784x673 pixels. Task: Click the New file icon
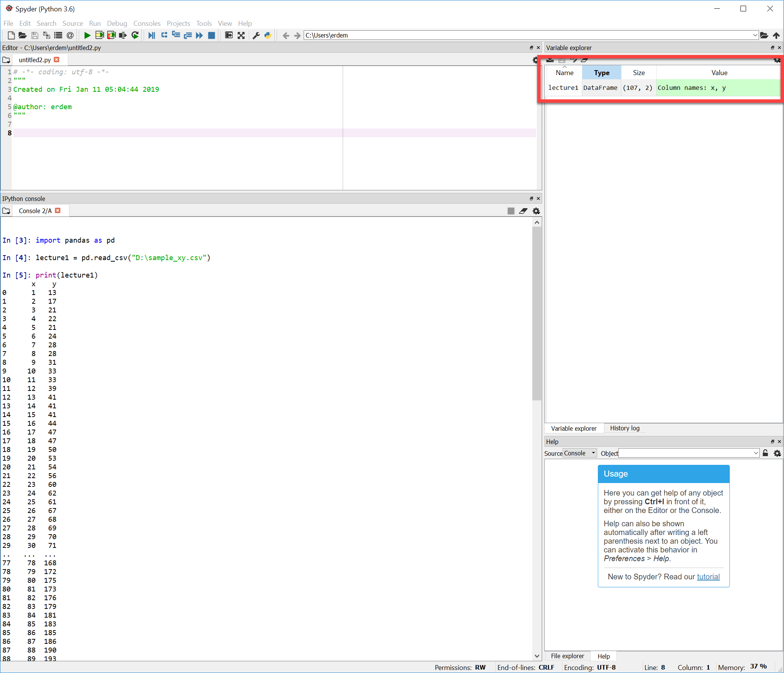click(11, 35)
